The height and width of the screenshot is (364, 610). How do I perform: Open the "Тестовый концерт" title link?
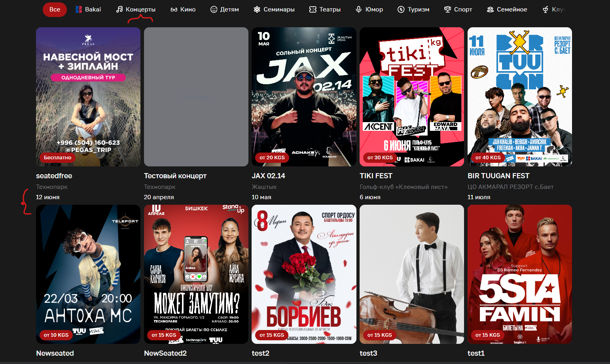(x=175, y=176)
